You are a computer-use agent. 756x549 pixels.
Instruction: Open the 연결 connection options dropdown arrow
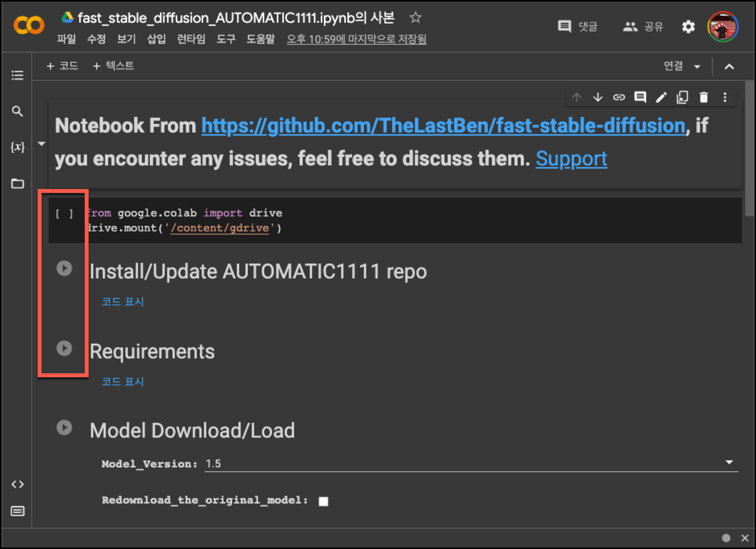(x=697, y=66)
